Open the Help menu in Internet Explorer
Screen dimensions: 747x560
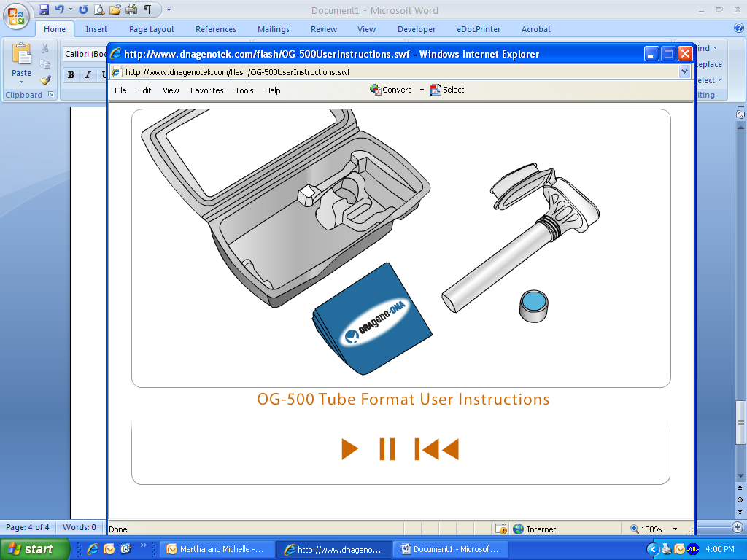(273, 90)
